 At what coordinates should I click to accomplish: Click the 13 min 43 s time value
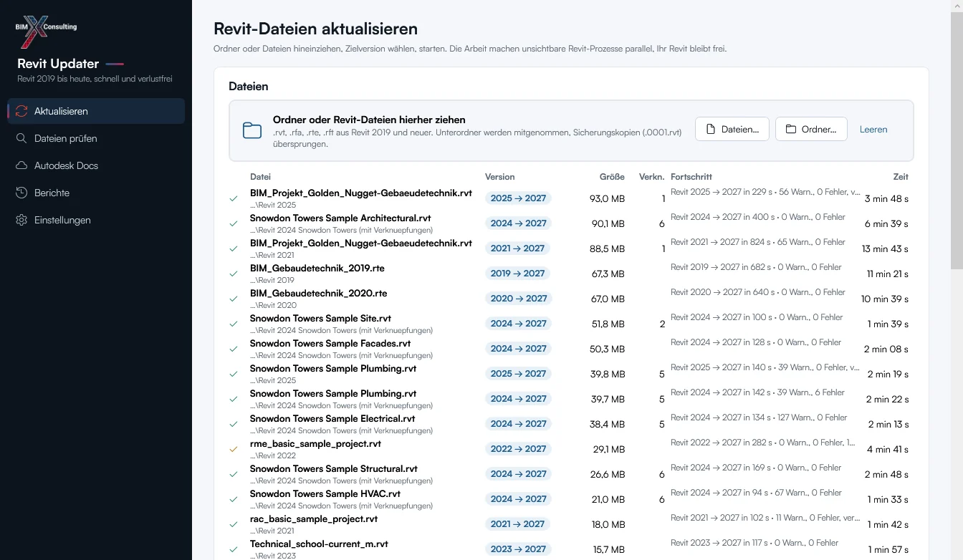point(885,249)
